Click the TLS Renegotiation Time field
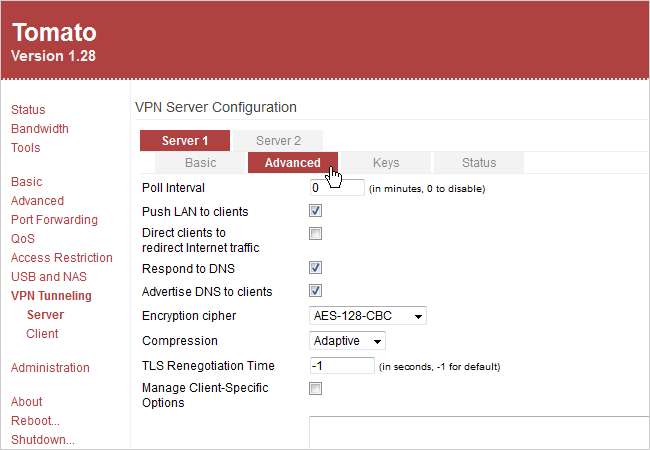This screenshot has height=450, width=650. (341, 366)
